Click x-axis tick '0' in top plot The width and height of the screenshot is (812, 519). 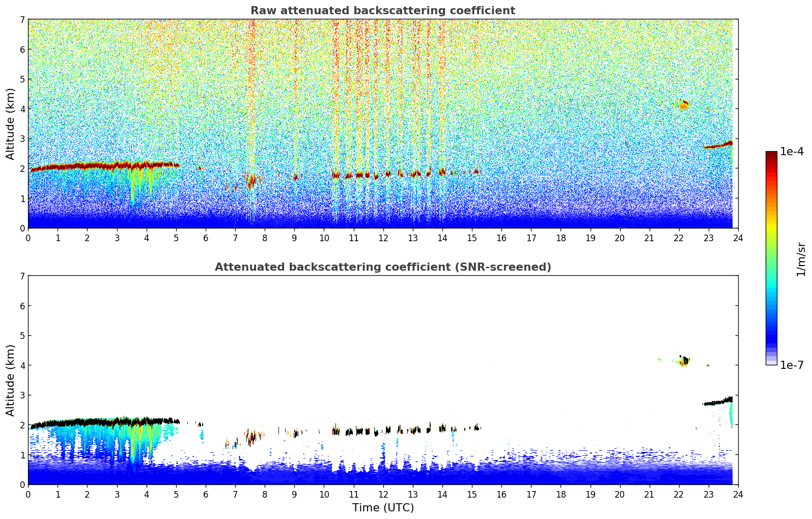point(28,238)
